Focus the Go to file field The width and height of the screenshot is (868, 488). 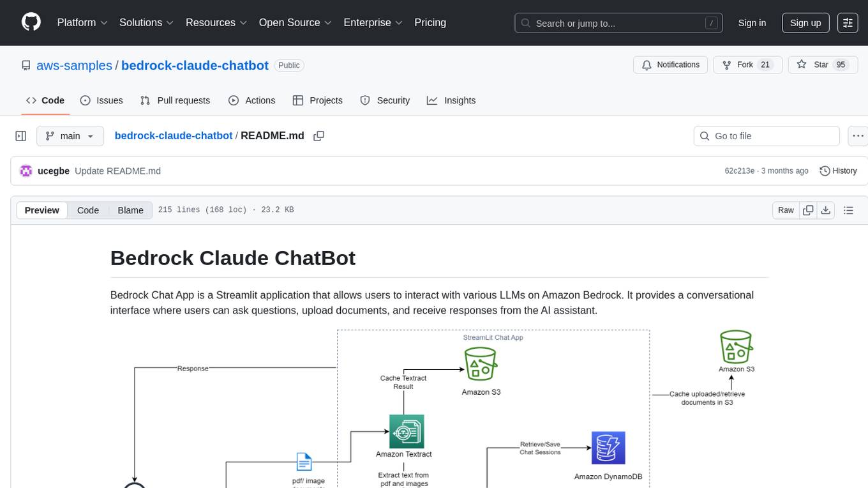click(767, 136)
